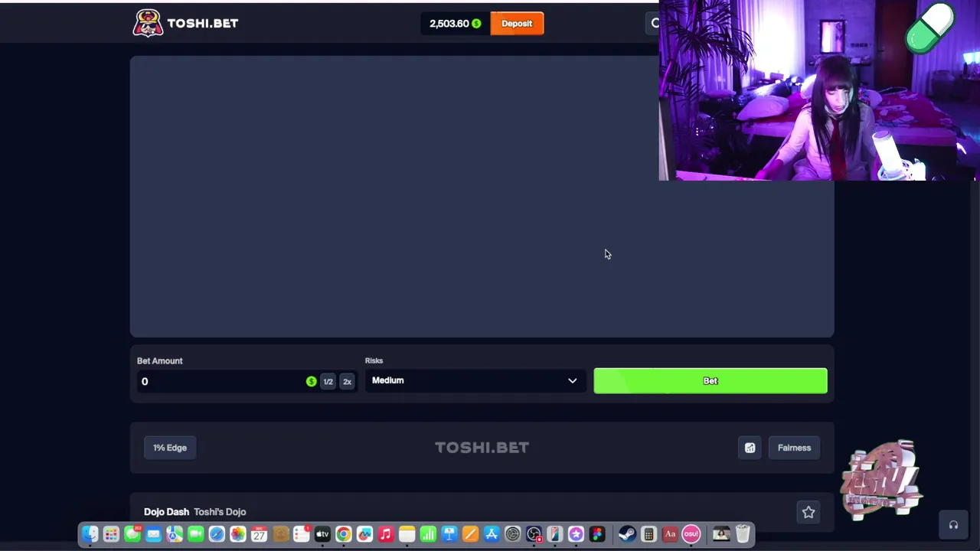Click the 1% Edge badge

point(170,448)
